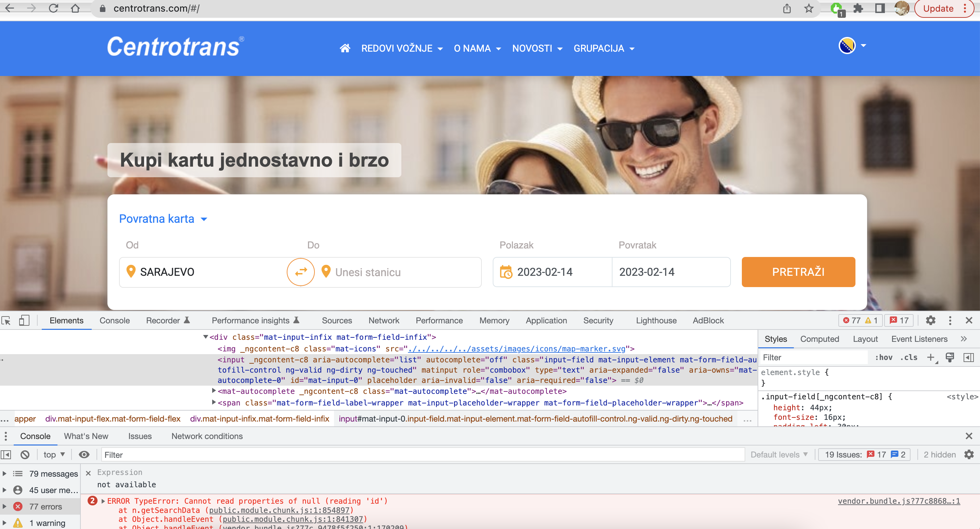Screen dimensions: 980x529
Task: Click the orange PRETRAŽI search button
Action: click(798, 272)
